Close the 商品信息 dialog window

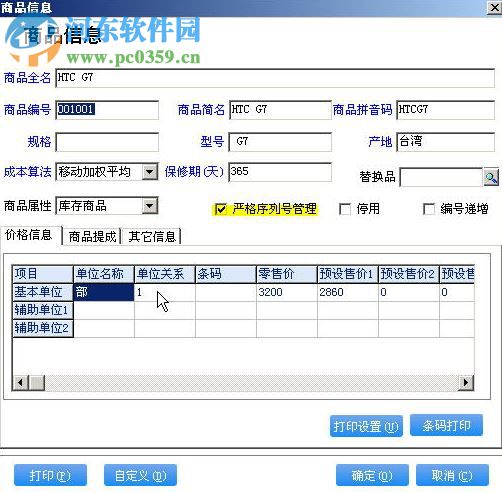[495, 7]
